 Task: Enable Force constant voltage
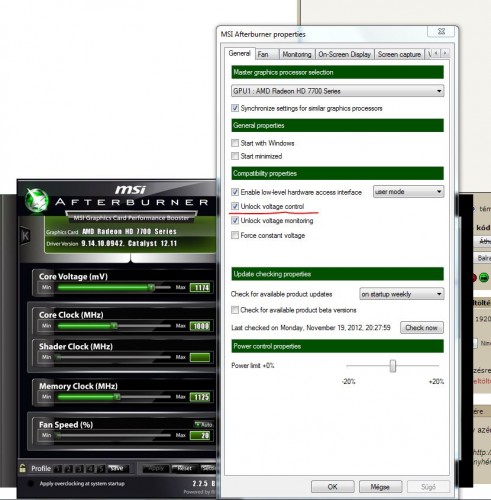(235, 235)
